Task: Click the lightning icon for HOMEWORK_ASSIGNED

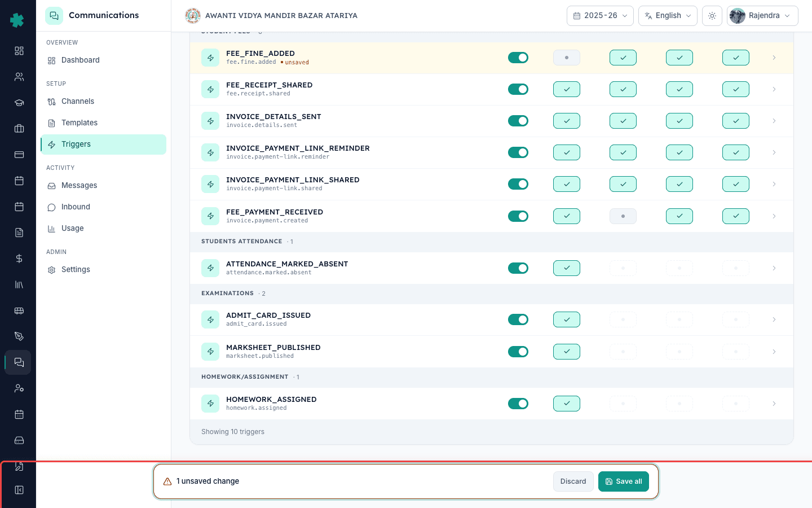Action: [x=210, y=404]
